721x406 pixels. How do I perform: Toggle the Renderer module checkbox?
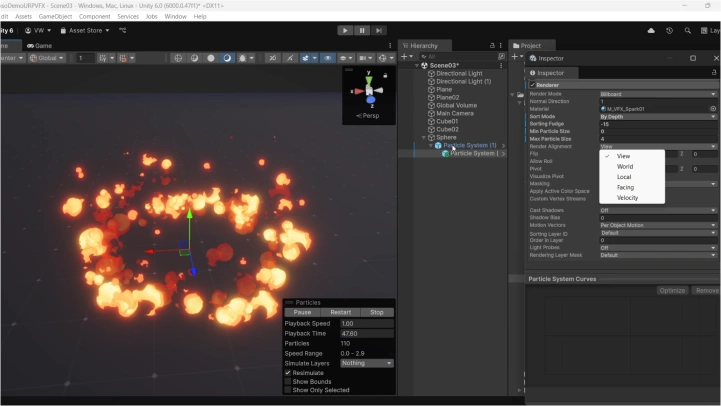pos(532,85)
